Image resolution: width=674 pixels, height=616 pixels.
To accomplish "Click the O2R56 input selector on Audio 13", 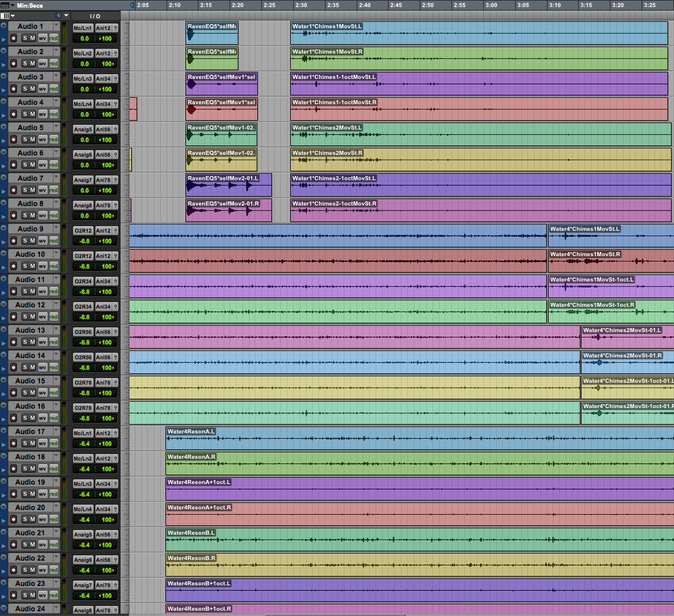I will click(82, 332).
